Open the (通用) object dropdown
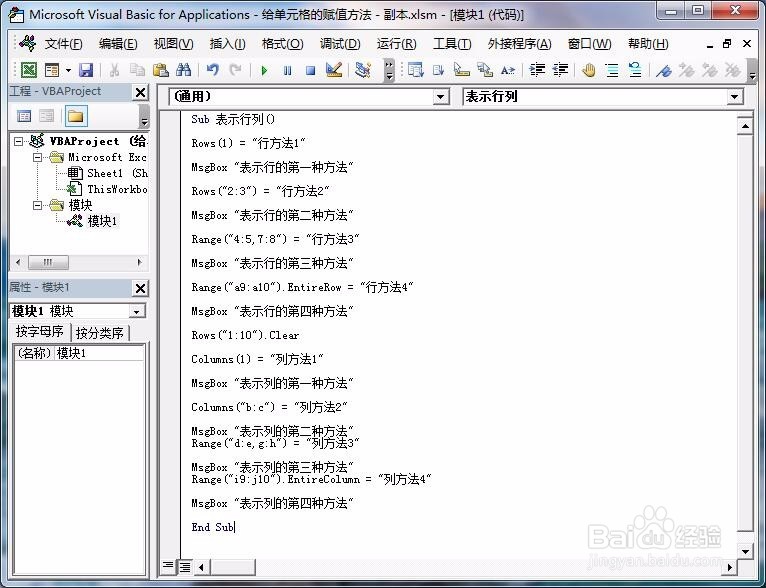Image resolution: width=766 pixels, height=588 pixels. tap(440, 97)
